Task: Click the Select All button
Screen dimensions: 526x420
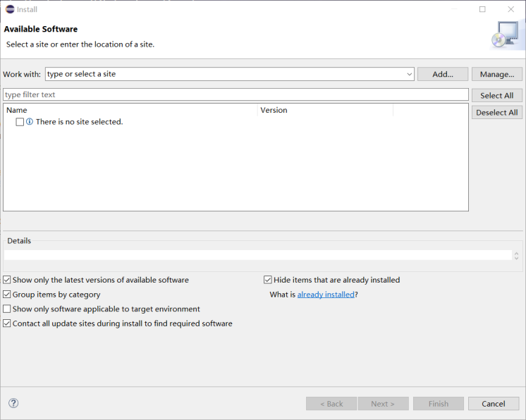Action: pos(497,96)
